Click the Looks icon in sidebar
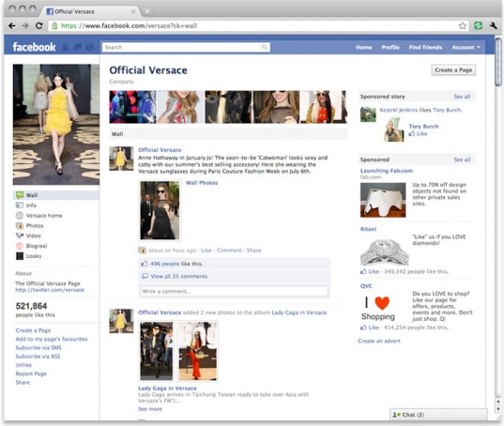This screenshot has height=426, width=504. click(20, 256)
